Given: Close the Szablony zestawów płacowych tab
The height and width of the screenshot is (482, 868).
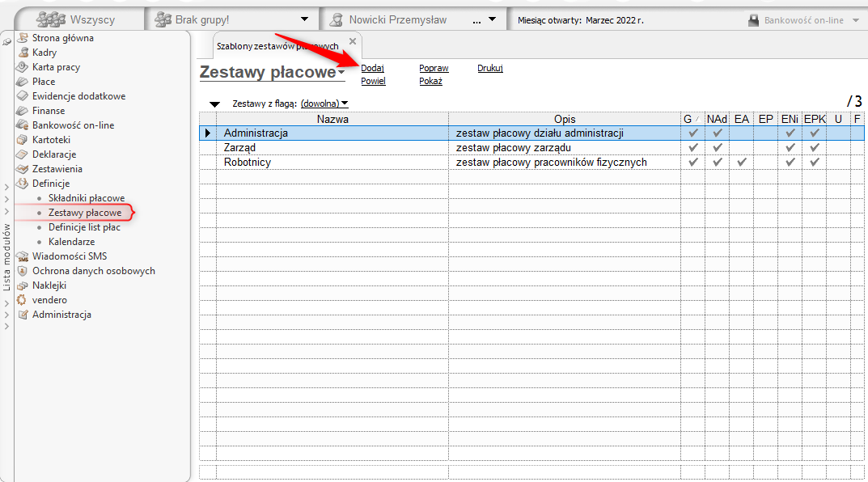Looking at the screenshot, I should pos(352,41).
